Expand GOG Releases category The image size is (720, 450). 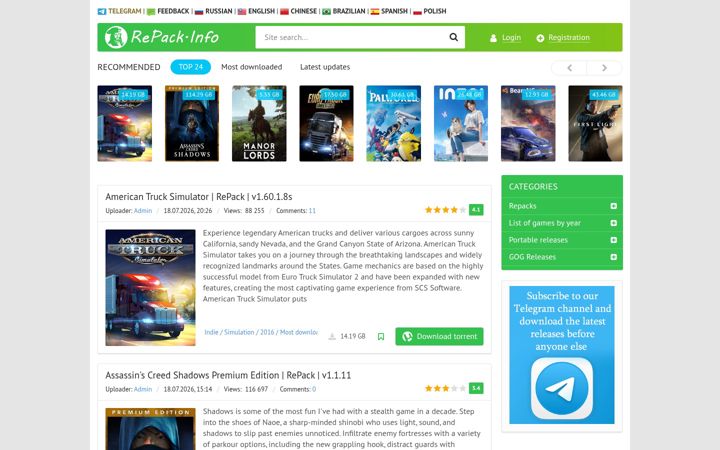613,257
